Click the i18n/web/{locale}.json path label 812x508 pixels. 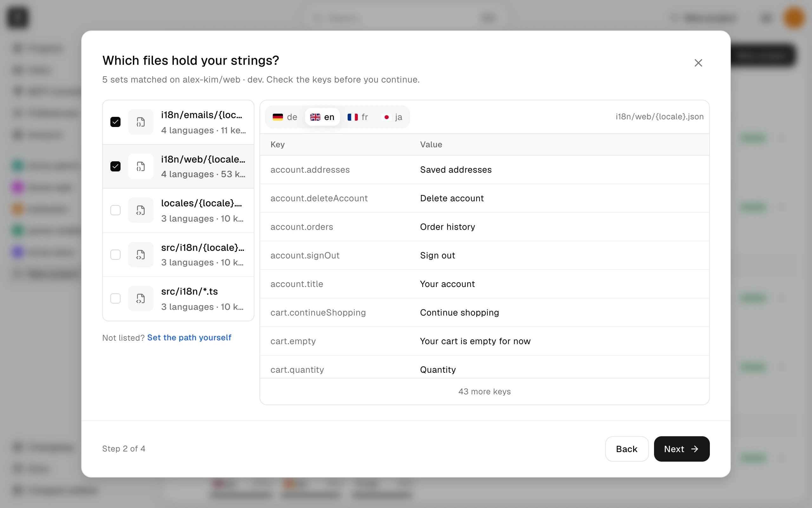click(659, 117)
